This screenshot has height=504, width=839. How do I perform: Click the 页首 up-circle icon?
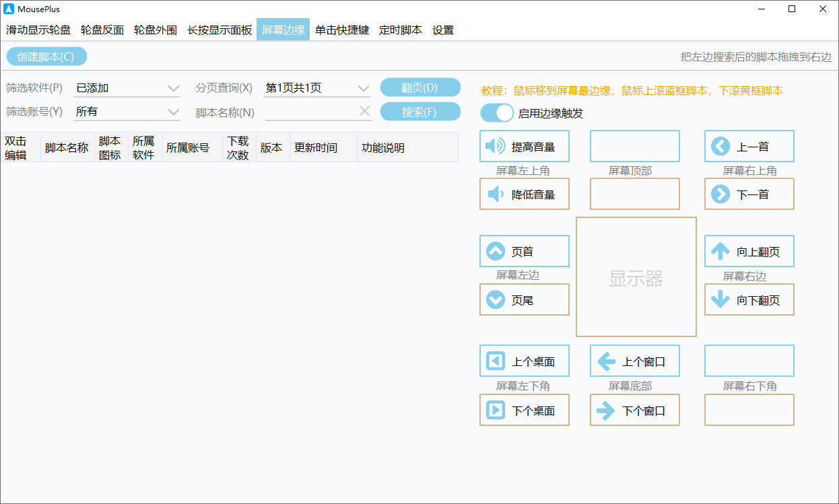495,250
